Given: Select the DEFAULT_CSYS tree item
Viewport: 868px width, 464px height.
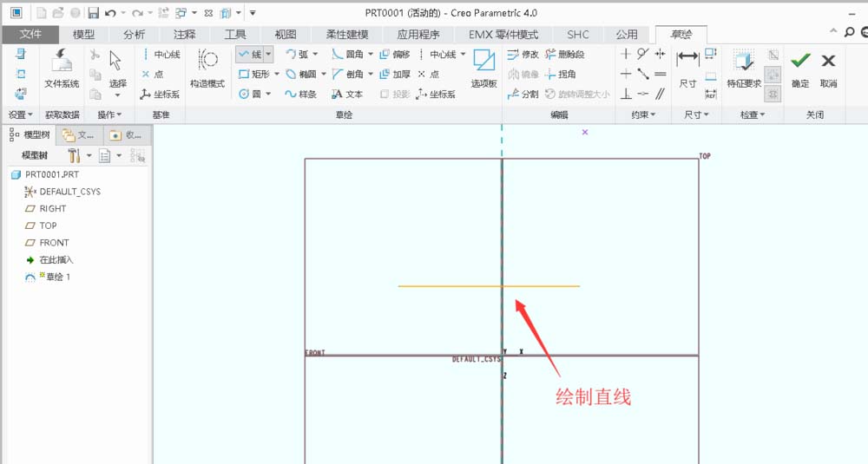Looking at the screenshot, I should point(62,192).
